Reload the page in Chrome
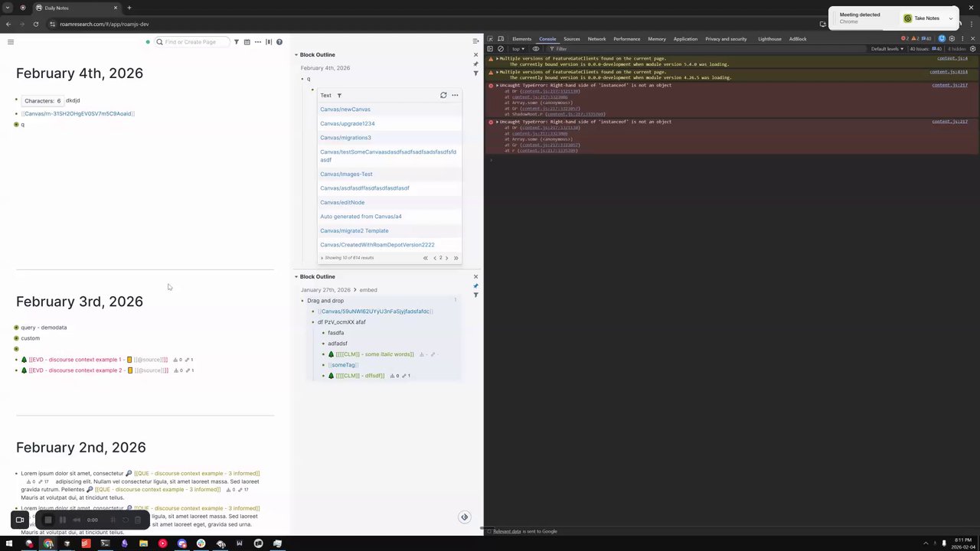 point(36,24)
